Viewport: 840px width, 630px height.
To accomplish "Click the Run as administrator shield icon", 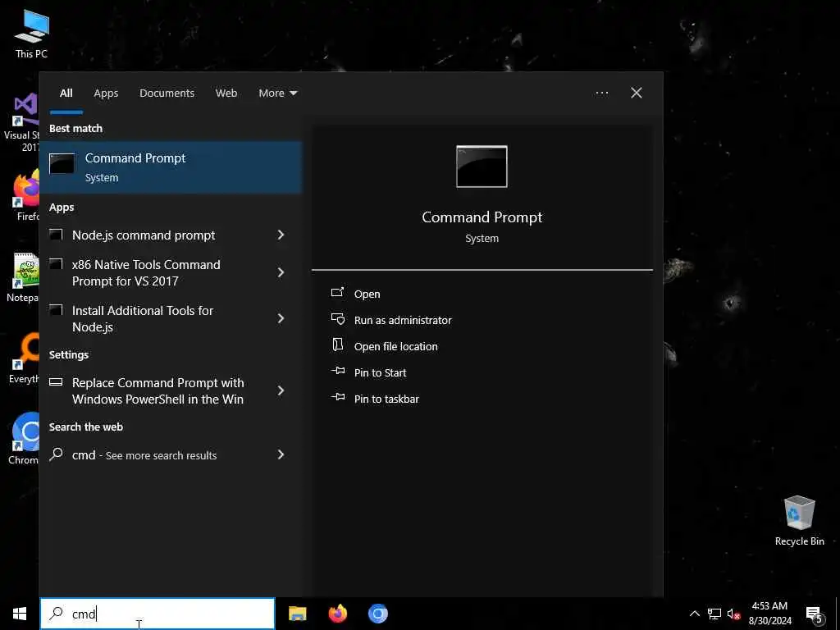I will pyautogui.click(x=338, y=319).
